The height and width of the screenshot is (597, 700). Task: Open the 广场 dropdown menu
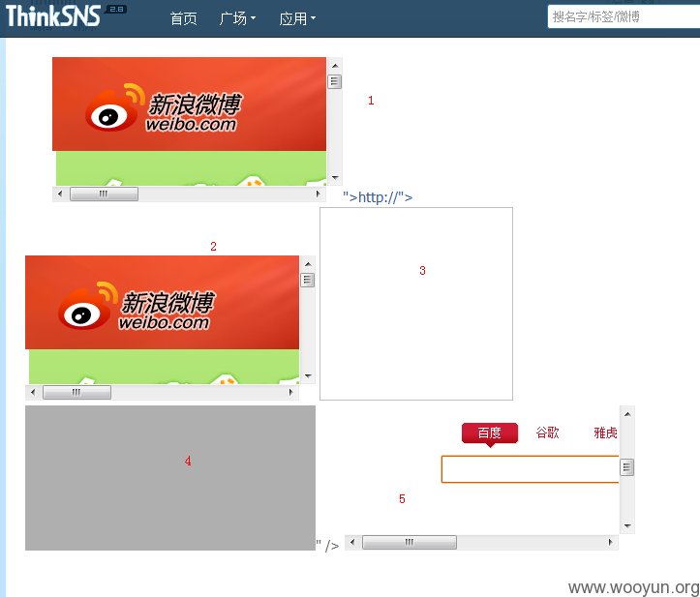(237, 18)
